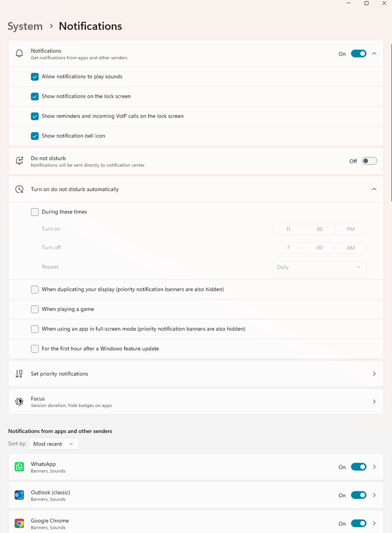This screenshot has width=392, height=533.
Task: Open the Sort by Most recent dropdown
Action: click(x=53, y=444)
